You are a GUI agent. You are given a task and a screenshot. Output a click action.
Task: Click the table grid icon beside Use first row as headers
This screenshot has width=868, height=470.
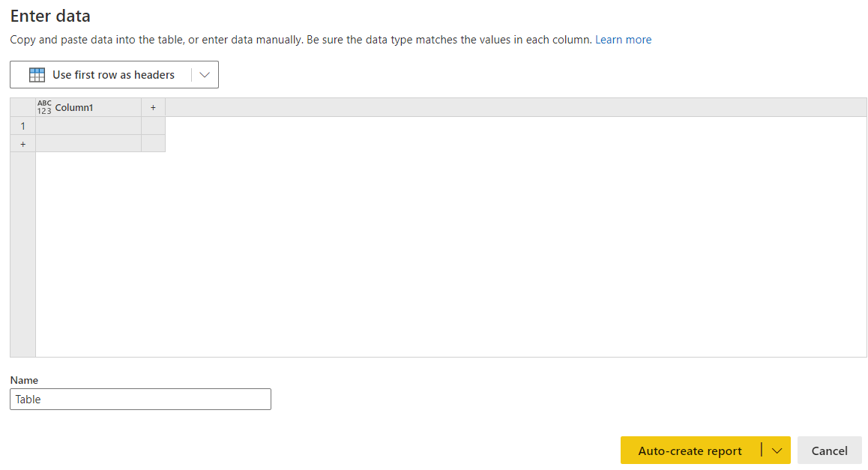coord(37,75)
